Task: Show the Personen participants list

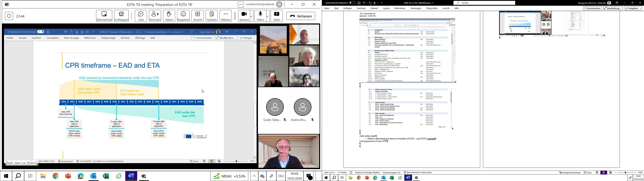Action: (x=155, y=16)
